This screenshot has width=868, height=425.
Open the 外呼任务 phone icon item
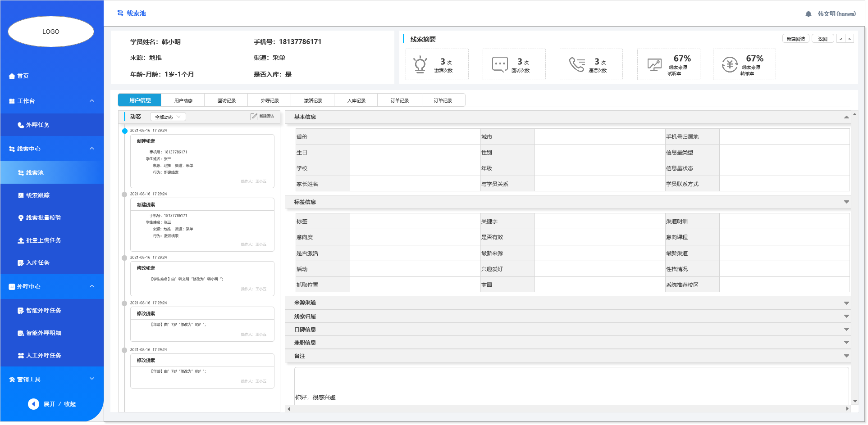pyautogui.click(x=21, y=125)
